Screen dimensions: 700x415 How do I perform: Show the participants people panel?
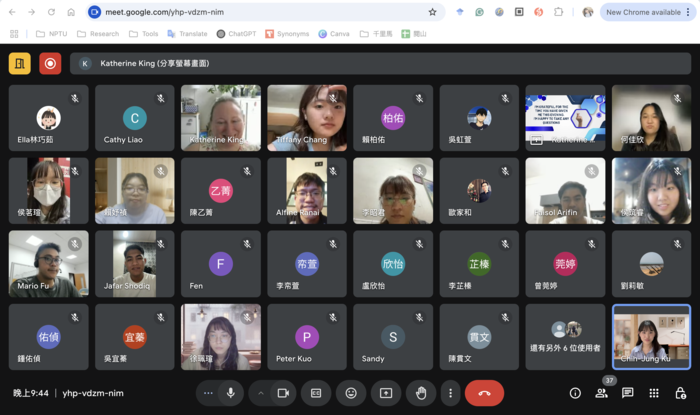[x=601, y=393]
